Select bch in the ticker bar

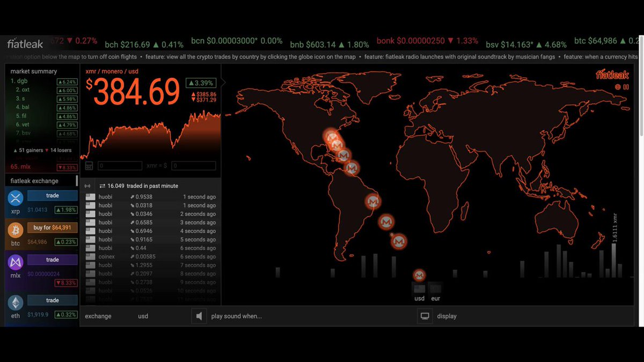pyautogui.click(x=144, y=45)
